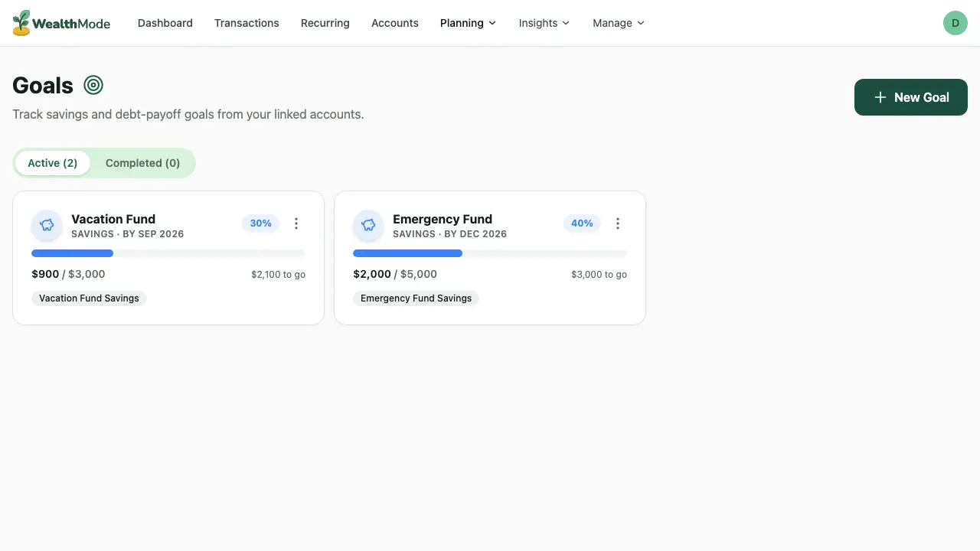Expand the Insights dropdown menu
The height and width of the screenshot is (551, 980).
point(544,23)
